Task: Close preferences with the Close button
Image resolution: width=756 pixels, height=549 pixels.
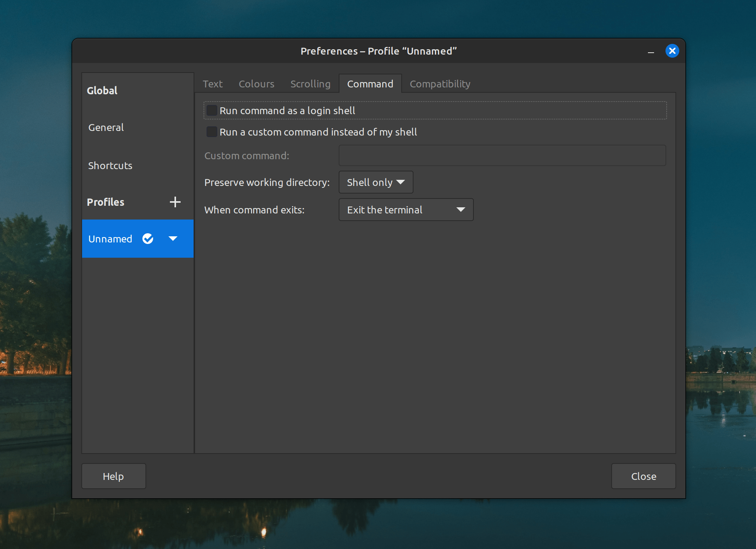Action: tap(643, 476)
